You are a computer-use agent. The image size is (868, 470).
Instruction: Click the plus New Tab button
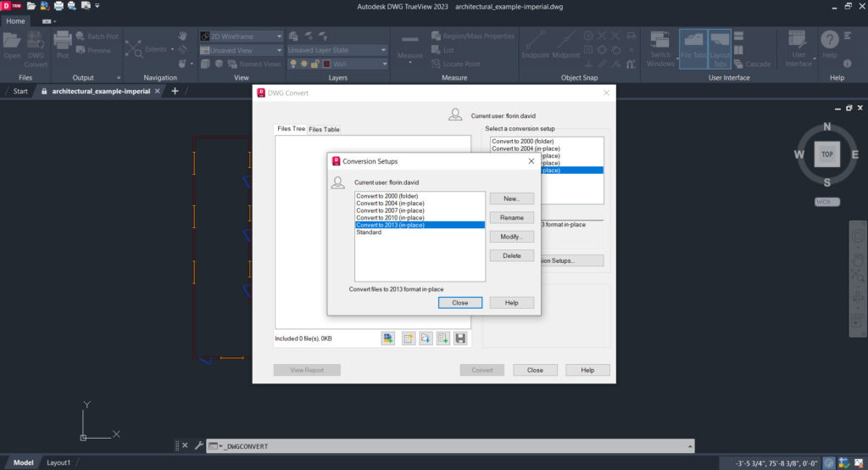[x=175, y=91]
